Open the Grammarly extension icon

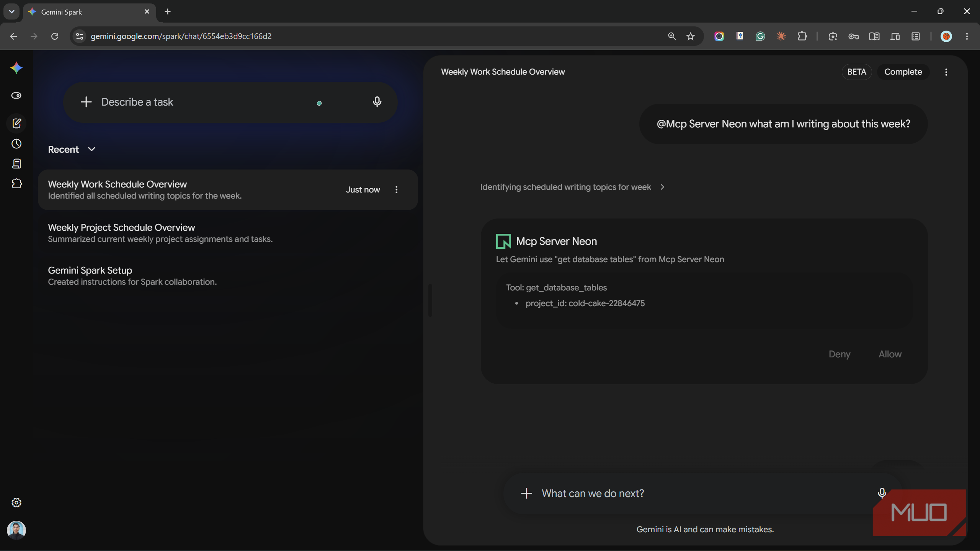click(760, 36)
